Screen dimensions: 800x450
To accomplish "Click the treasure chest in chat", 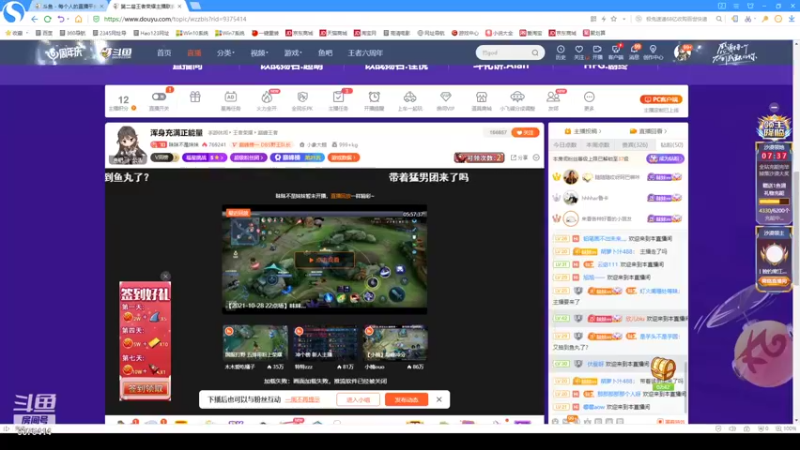I will (663, 368).
